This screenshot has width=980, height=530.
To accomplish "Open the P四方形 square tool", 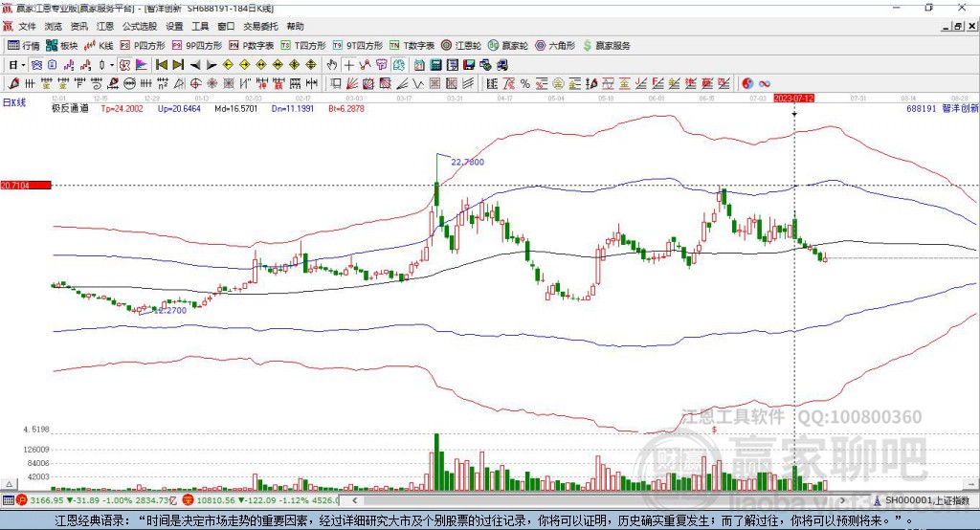I will click(143, 45).
